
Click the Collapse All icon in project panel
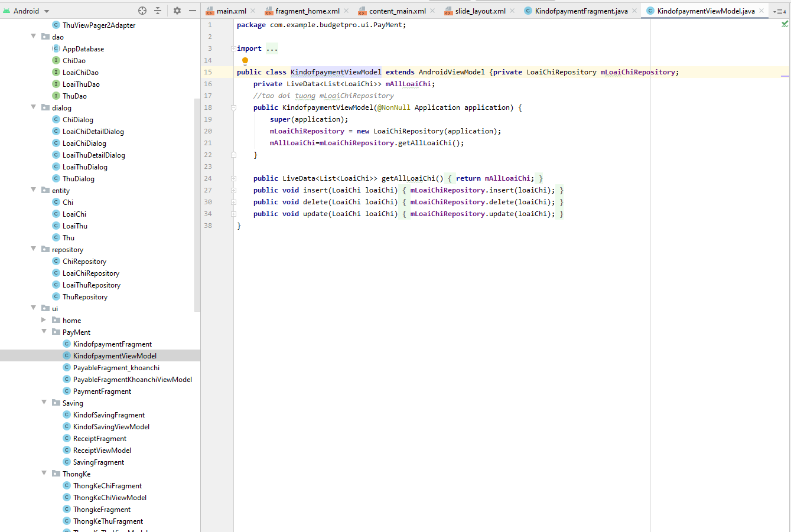click(158, 11)
